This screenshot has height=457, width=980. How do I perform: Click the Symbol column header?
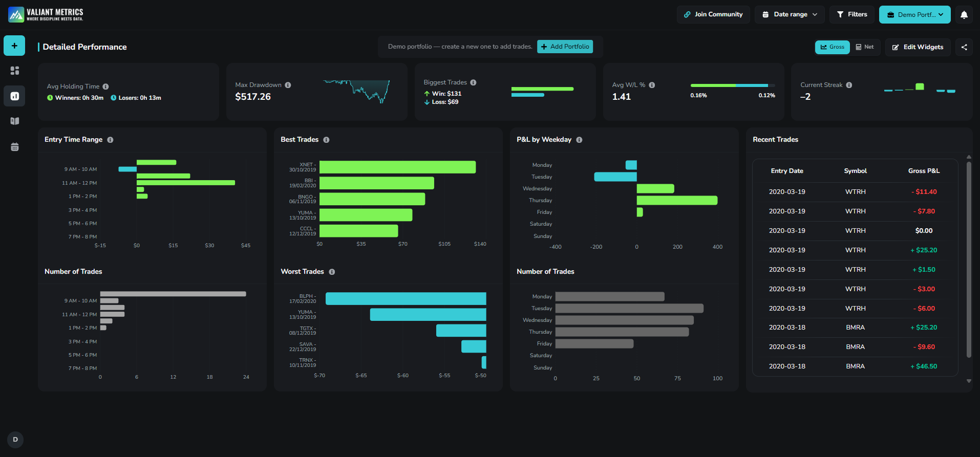coord(855,171)
